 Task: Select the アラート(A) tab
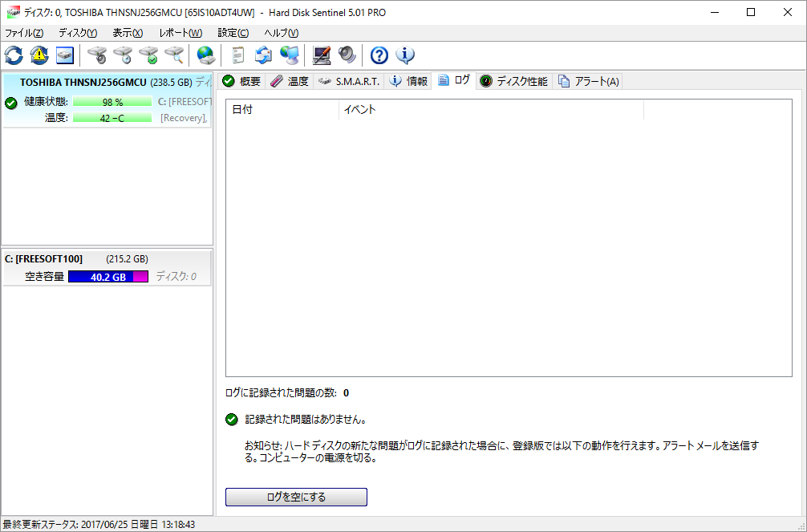(589, 81)
